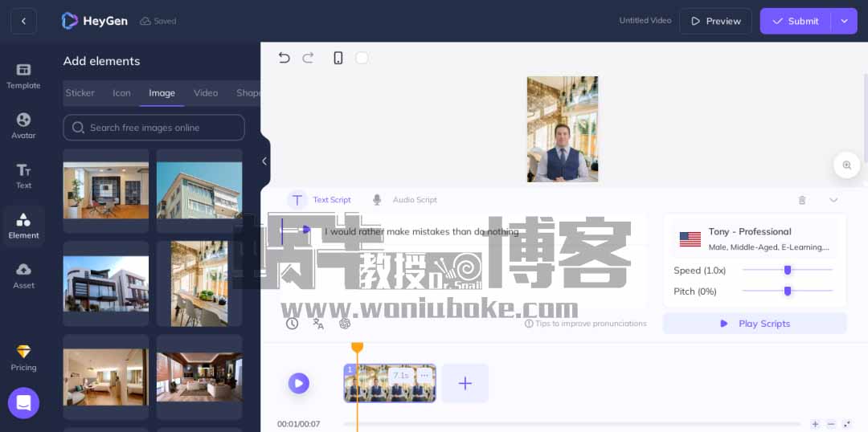Screen dimensions: 868x432
Task: Click the Preview button
Action: click(715, 21)
